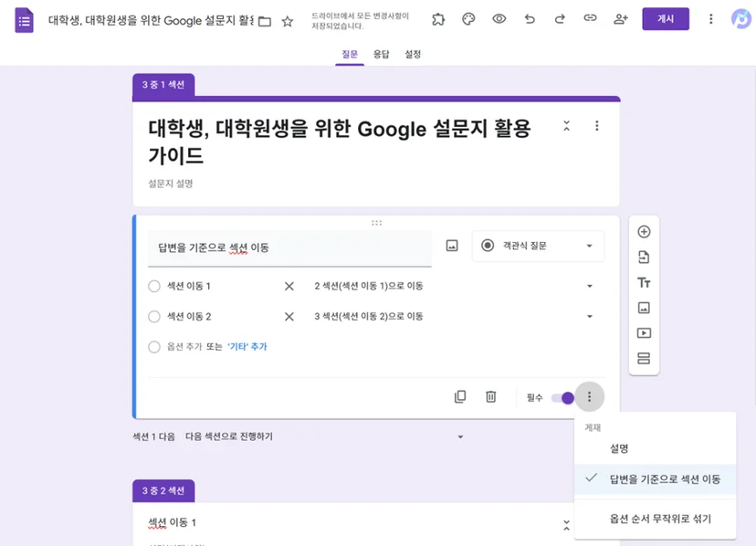Open 다음 섹션으로 진행하기 dropdown
The image size is (756, 546).
click(325, 436)
